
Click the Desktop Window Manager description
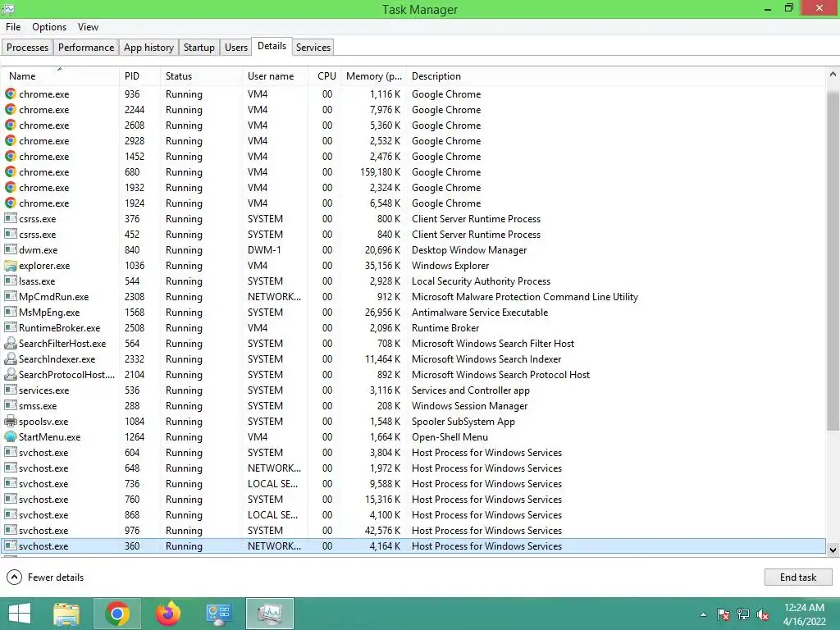click(468, 250)
